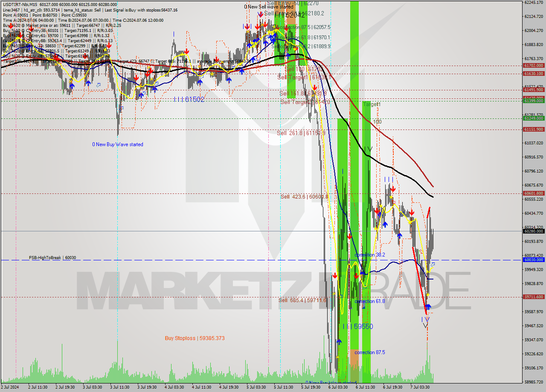Screen dimensions: 546x392
Task: Select the '3 Jul 19:30' time axis label
Action: (x=147, y=387)
